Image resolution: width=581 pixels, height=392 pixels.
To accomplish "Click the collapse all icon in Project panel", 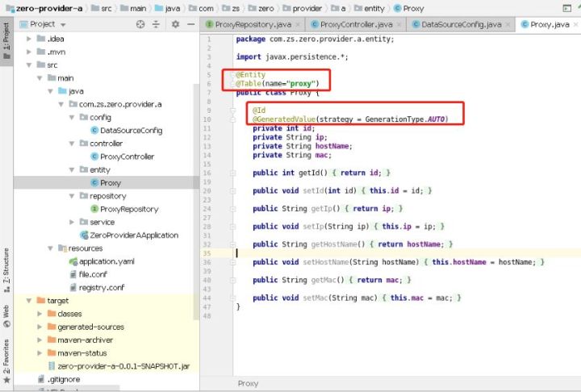I will pyautogui.click(x=156, y=24).
